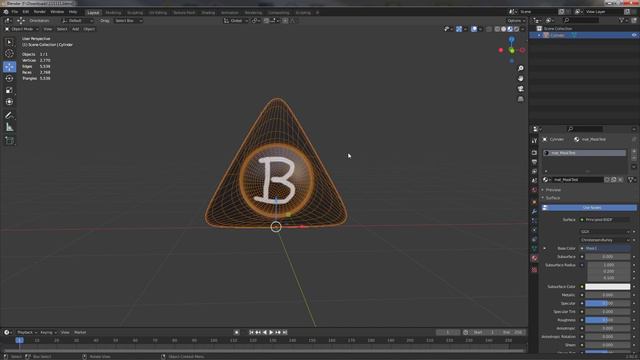Screen dimensions: 640x360
Task: Toggle the snap magnet button
Action: [x=267, y=20]
